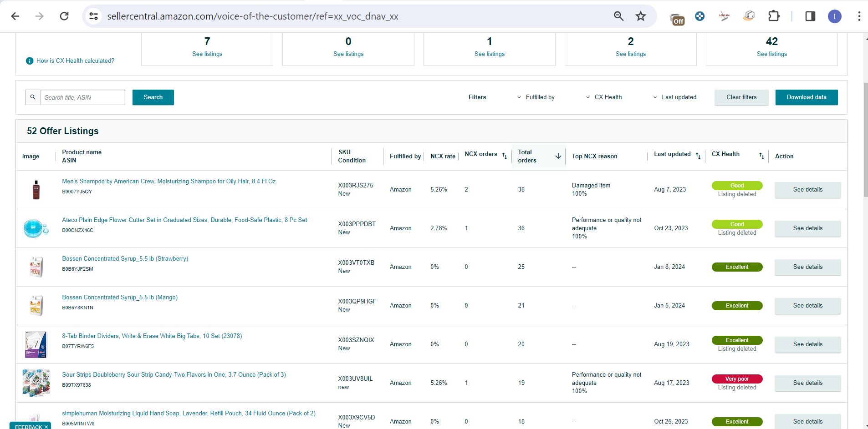See listings under the count 1

coord(490,54)
